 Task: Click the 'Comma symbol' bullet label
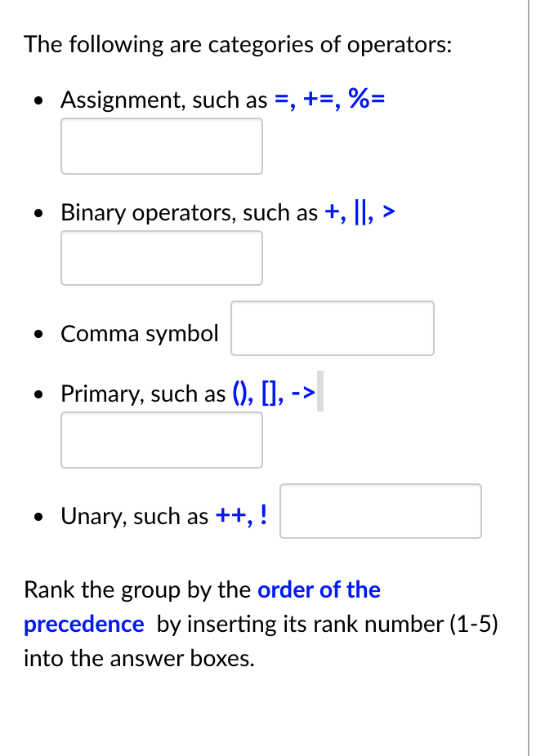(139, 333)
